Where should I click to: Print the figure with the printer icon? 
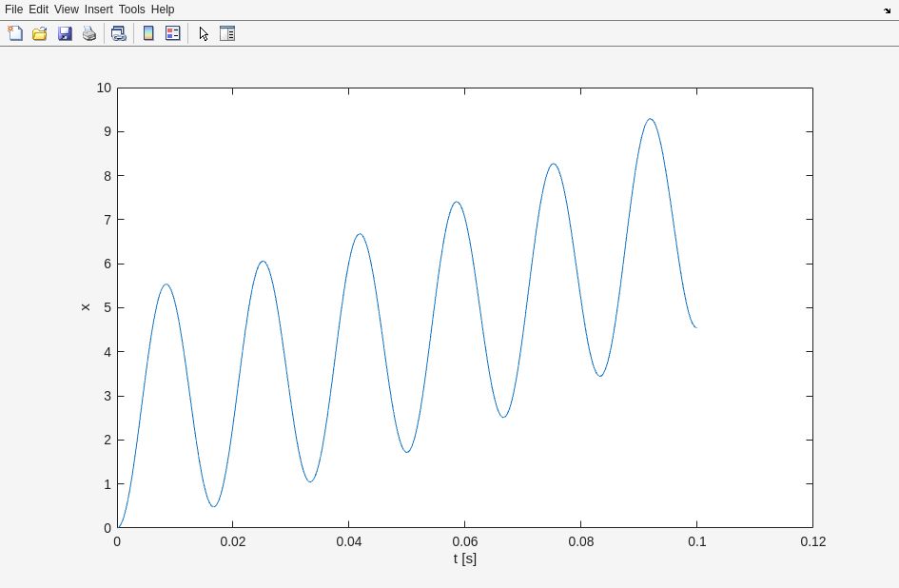click(x=89, y=33)
